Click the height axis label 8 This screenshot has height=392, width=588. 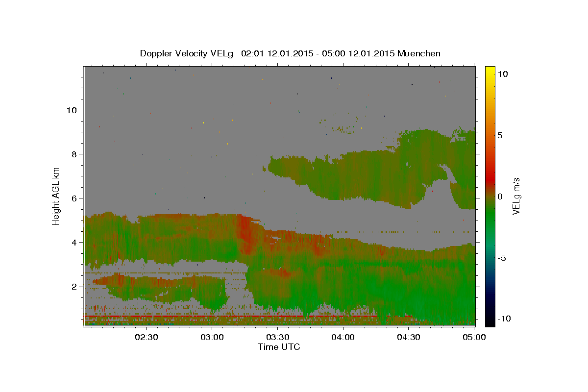[x=74, y=154]
